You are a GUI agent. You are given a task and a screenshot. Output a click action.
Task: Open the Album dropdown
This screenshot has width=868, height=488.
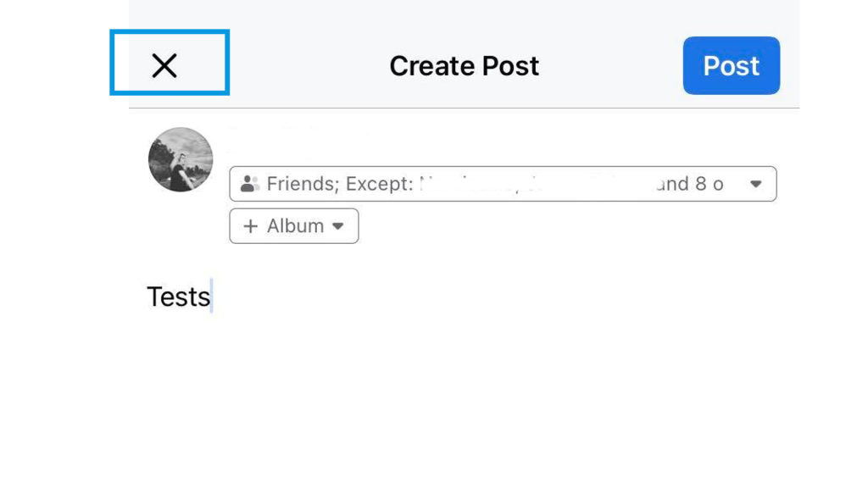pyautogui.click(x=294, y=225)
